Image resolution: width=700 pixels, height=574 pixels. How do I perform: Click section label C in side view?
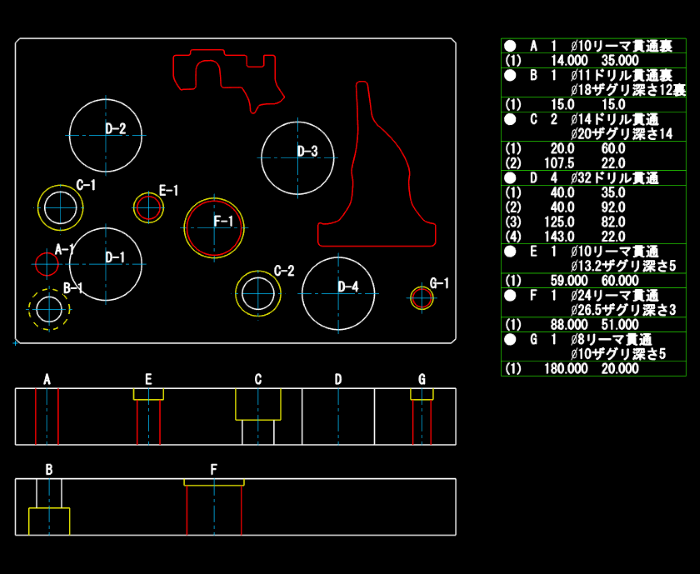click(x=258, y=379)
